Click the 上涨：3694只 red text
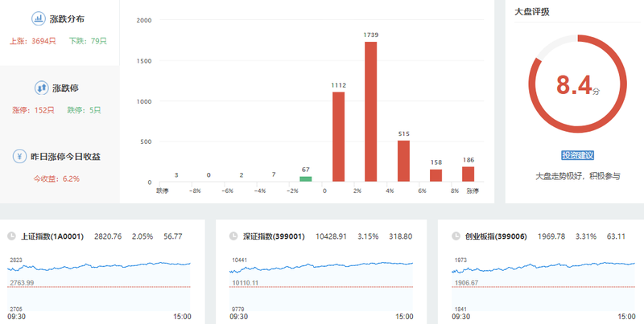 pos(33,41)
